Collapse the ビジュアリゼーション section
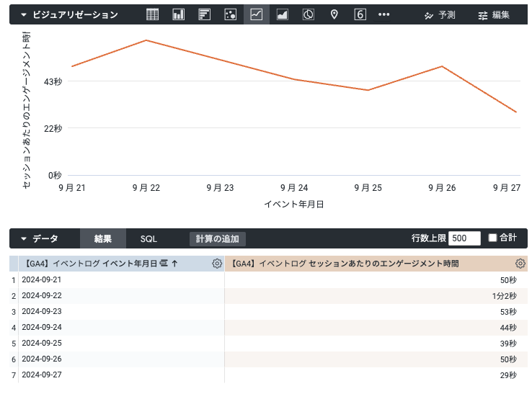532x399 pixels. click(24, 15)
